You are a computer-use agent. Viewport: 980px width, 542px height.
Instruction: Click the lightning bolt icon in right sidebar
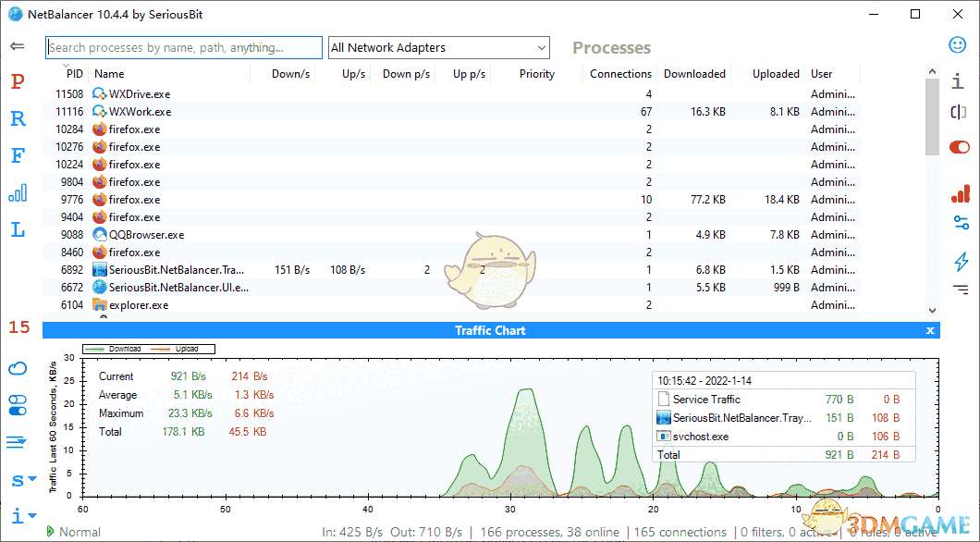click(960, 262)
